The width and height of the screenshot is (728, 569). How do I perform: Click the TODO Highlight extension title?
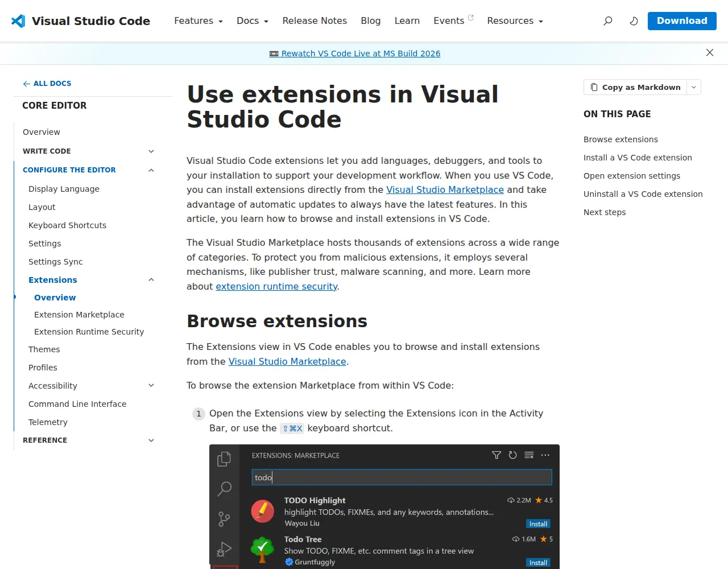pos(315,501)
